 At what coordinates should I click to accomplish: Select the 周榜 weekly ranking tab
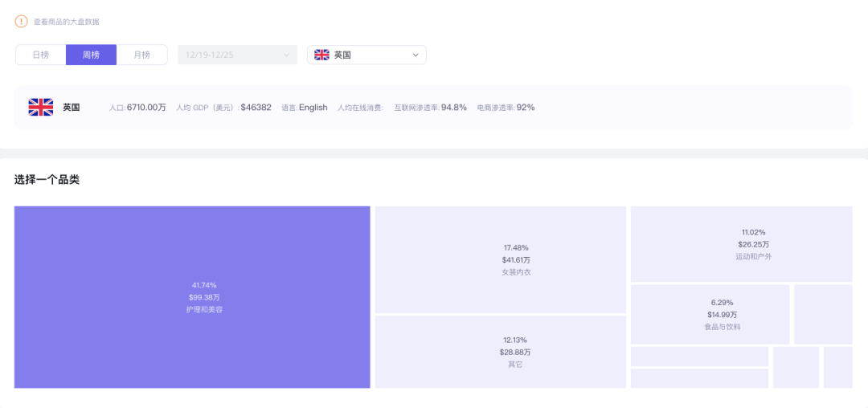pyautogui.click(x=92, y=55)
